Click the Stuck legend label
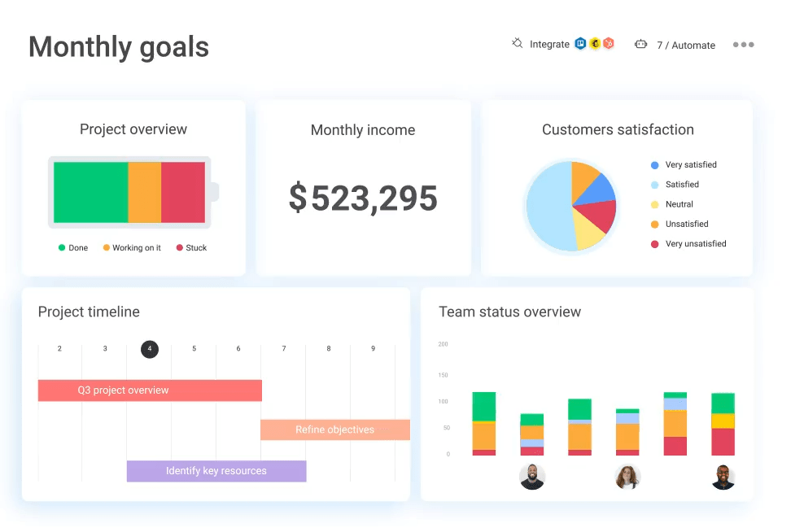Screen dimensions: 791x532 click(x=196, y=247)
